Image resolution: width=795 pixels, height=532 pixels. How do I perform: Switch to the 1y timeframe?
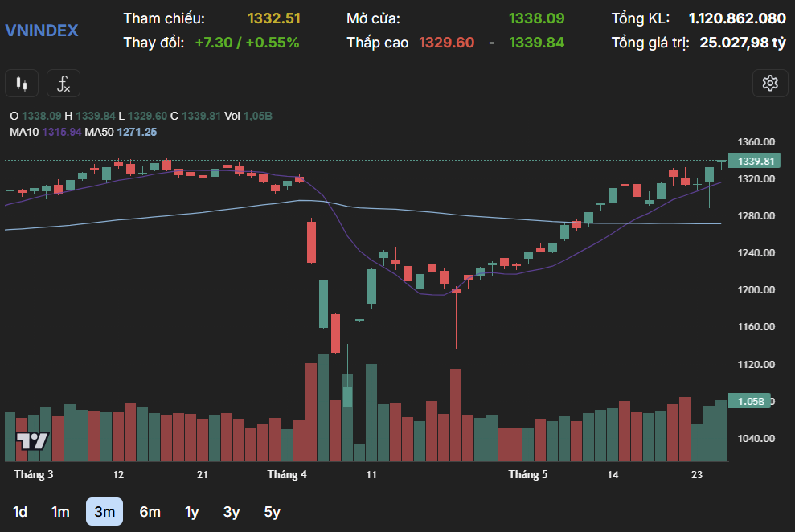pyautogui.click(x=191, y=512)
